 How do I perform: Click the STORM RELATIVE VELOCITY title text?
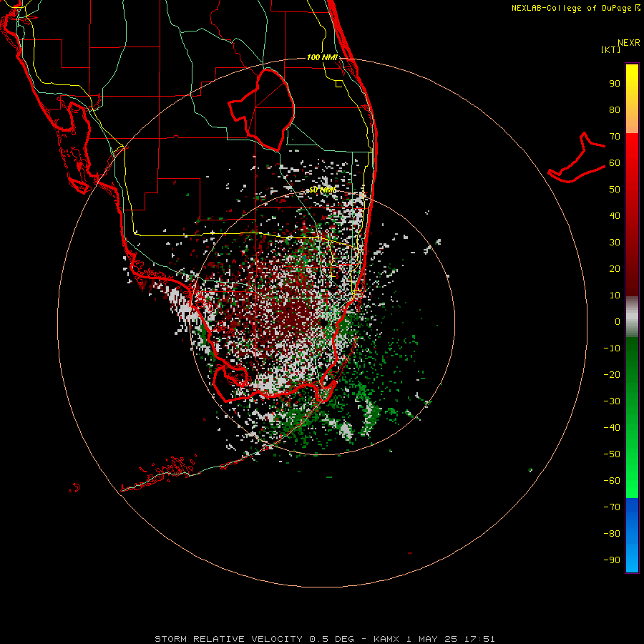pyautogui.click(x=228, y=639)
